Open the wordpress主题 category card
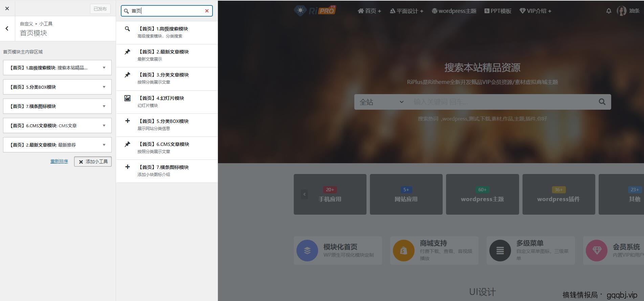644x301 pixels. [482, 194]
